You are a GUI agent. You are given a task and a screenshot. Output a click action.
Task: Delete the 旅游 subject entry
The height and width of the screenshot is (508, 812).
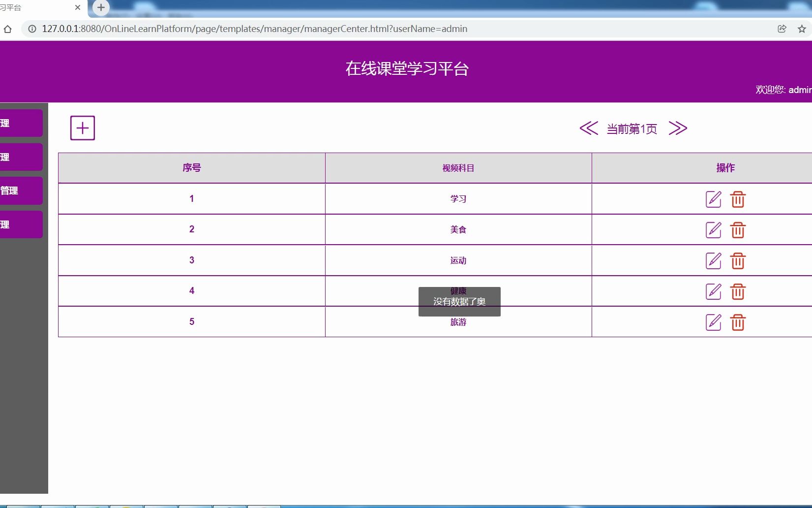click(x=738, y=322)
